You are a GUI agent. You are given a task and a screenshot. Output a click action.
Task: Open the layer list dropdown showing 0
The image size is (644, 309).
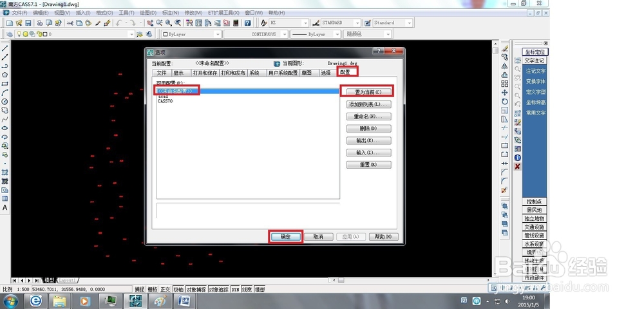coord(75,34)
